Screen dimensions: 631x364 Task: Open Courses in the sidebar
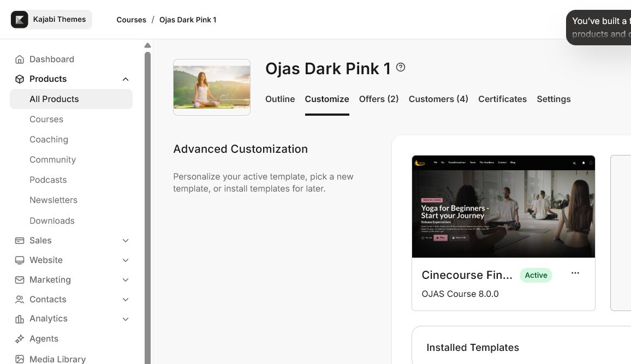(46, 120)
